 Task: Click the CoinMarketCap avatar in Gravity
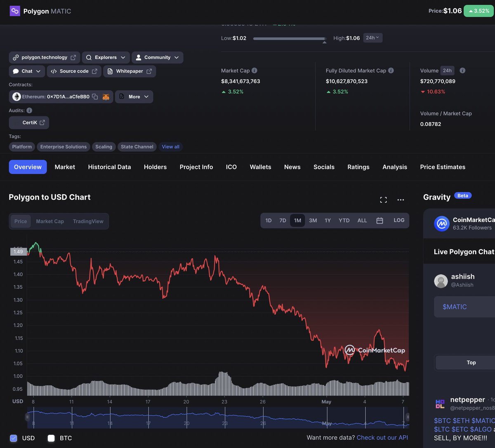[x=442, y=224]
